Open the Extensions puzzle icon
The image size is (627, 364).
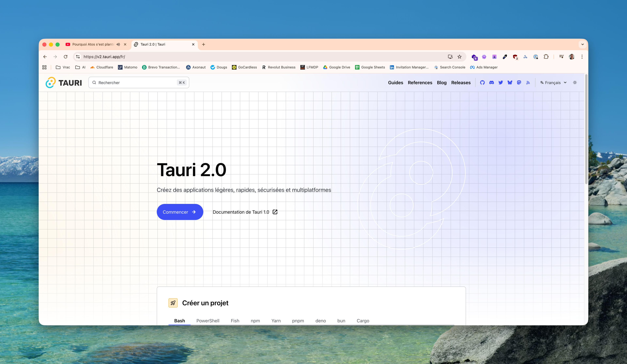pyautogui.click(x=546, y=57)
